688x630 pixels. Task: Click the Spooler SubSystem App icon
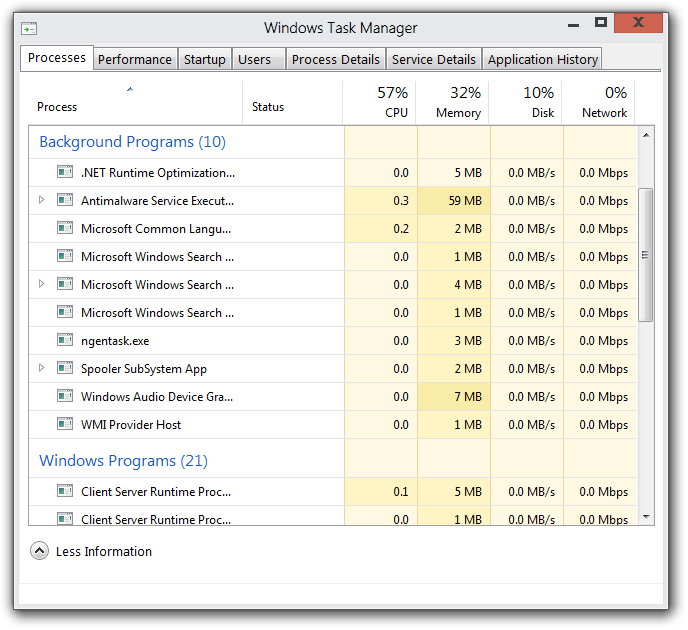point(65,368)
